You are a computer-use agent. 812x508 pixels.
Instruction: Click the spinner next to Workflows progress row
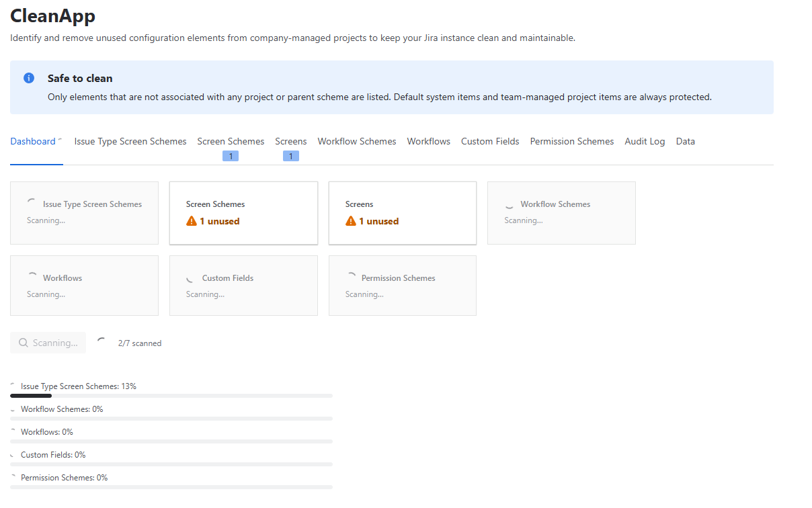pos(13,431)
